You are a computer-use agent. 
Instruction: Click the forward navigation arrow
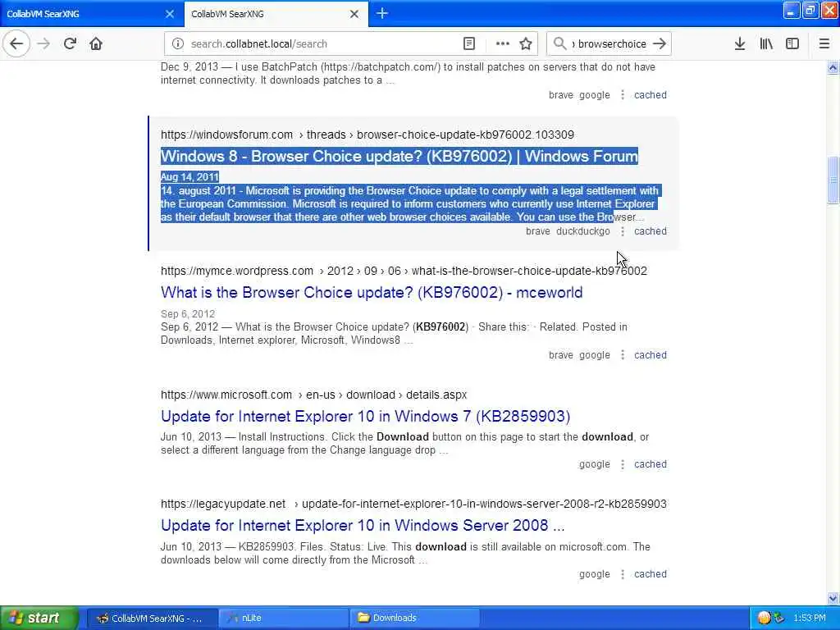(43, 43)
